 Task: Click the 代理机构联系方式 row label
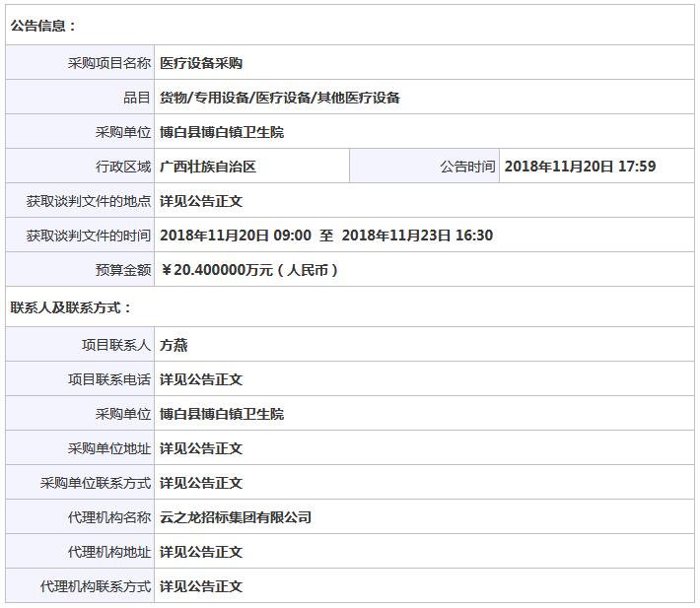pyautogui.click(x=95, y=586)
